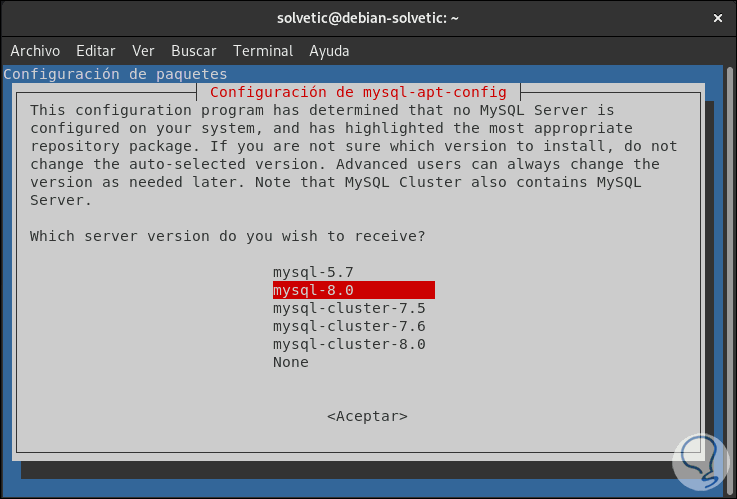Image resolution: width=737 pixels, height=499 pixels.
Task: Open the Editar menu
Action: click(x=96, y=51)
